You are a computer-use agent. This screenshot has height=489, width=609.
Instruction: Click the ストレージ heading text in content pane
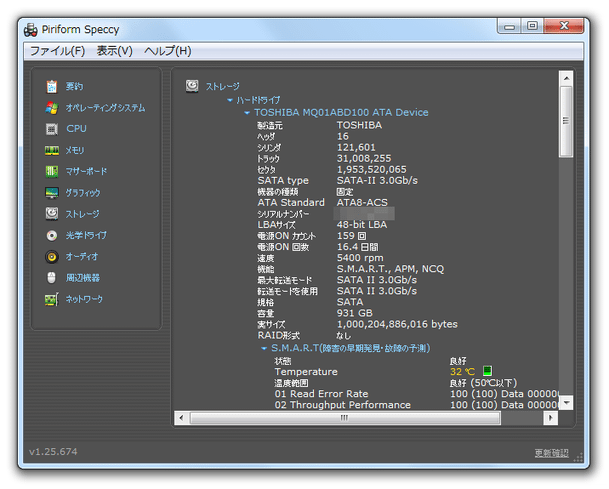[223, 86]
